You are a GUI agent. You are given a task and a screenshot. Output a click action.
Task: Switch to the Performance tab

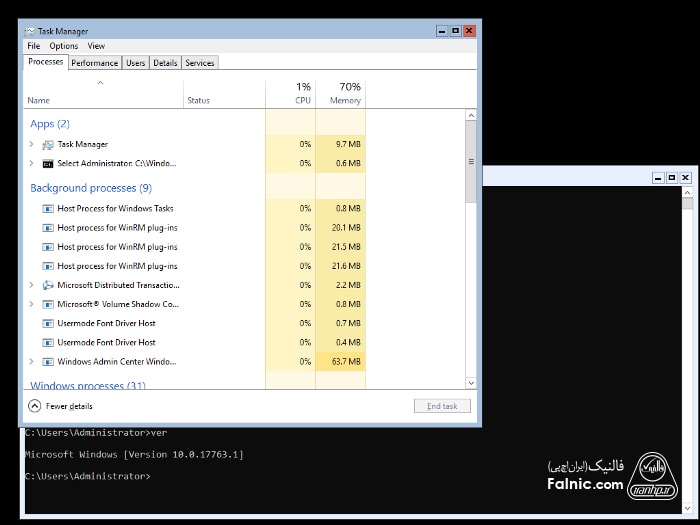(95, 63)
